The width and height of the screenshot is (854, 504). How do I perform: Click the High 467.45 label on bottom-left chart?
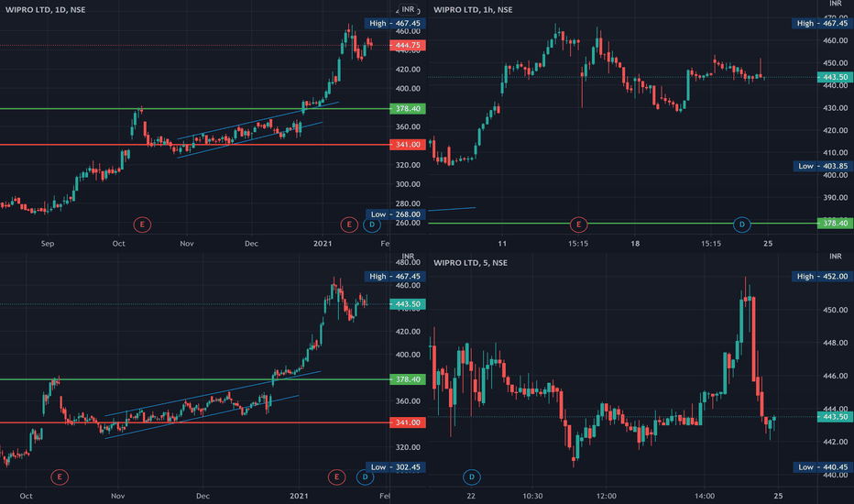pyautogui.click(x=395, y=276)
